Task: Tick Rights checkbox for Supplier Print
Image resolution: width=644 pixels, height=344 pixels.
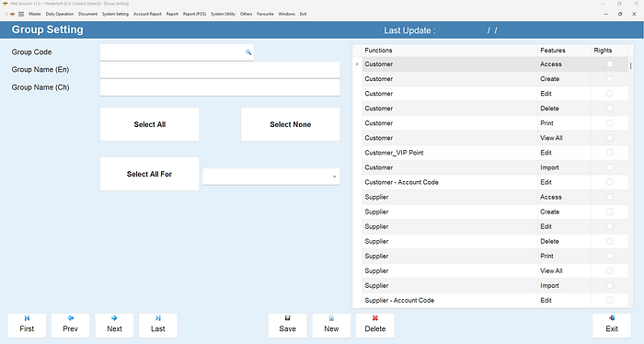Action: pos(609,256)
